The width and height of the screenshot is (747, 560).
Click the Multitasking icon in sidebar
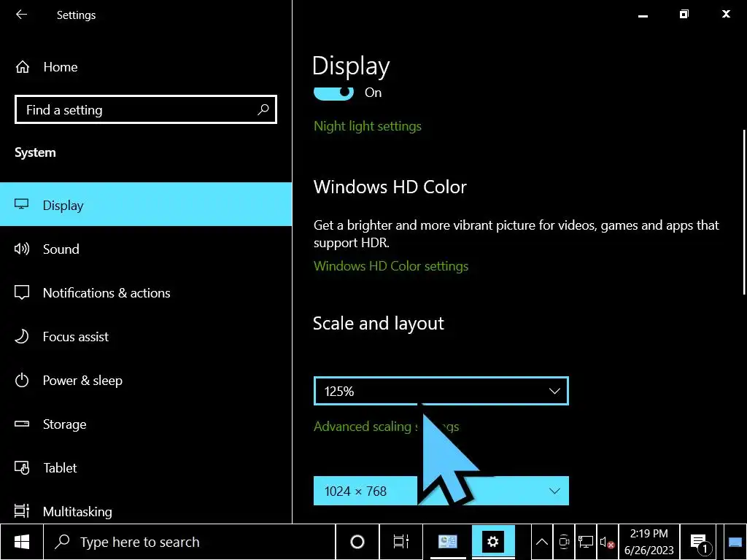tap(21, 511)
